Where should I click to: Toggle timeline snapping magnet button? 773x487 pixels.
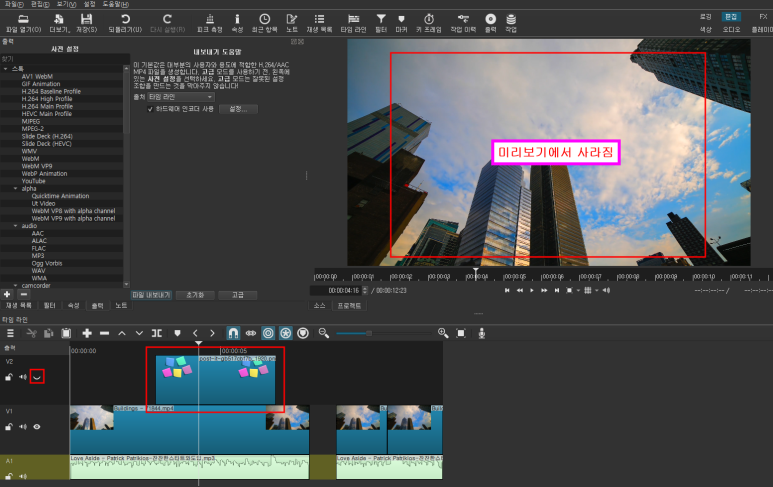click(233, 333)
